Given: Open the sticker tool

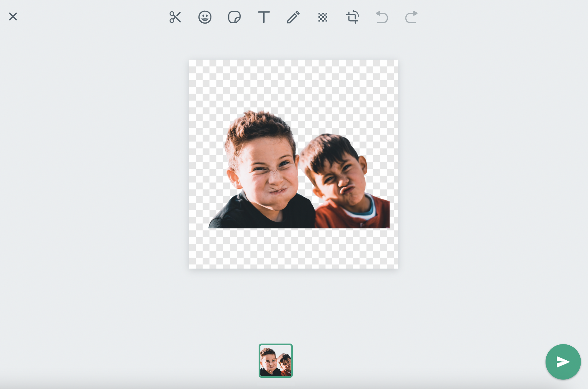Looking at the screenshot, I should point(234,17).
